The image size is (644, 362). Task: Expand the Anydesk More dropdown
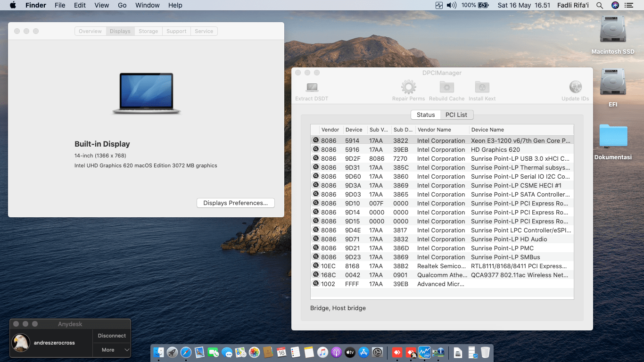tap(112, 350)
